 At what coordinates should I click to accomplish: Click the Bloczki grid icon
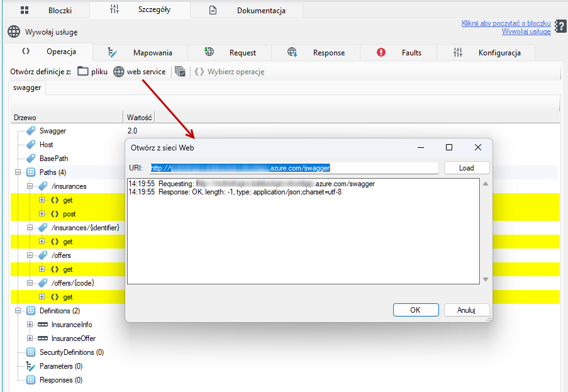(x=25, y=10)
